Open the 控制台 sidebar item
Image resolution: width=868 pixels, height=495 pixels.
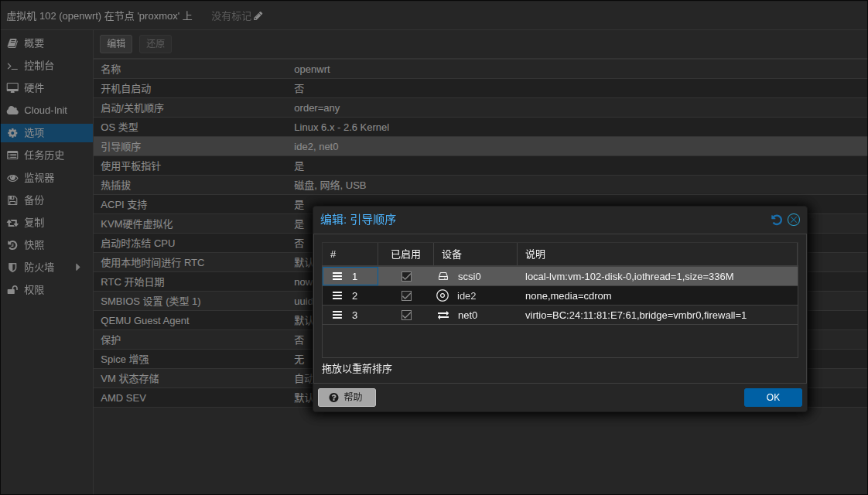coord(39,66)
